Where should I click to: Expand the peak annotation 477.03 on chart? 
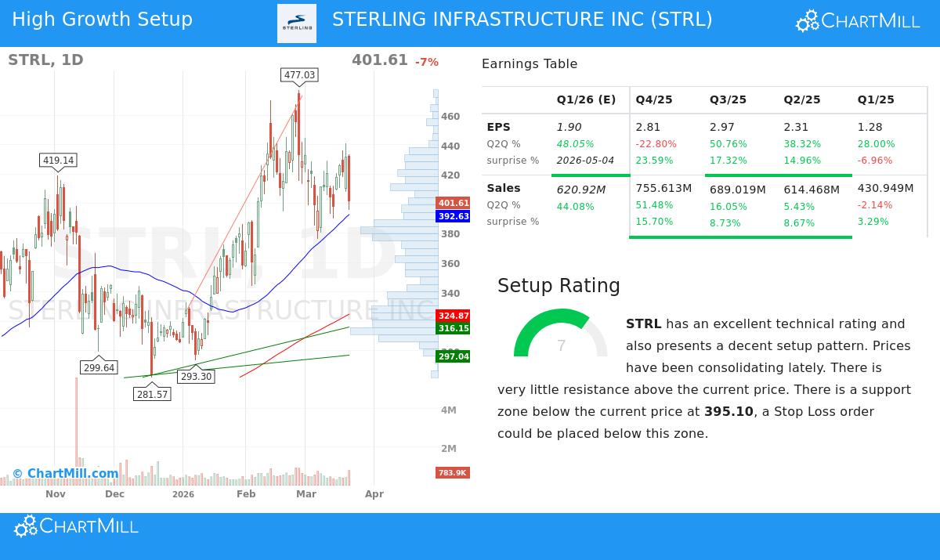pyautogui.click(x=299, y=76)
